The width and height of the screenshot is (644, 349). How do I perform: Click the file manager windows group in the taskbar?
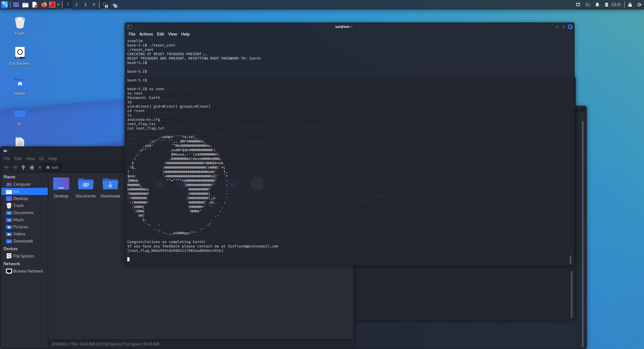pos(115,5)
